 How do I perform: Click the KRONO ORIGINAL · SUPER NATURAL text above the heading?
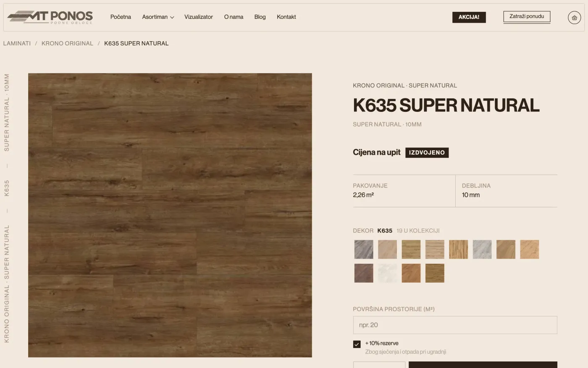405,85
